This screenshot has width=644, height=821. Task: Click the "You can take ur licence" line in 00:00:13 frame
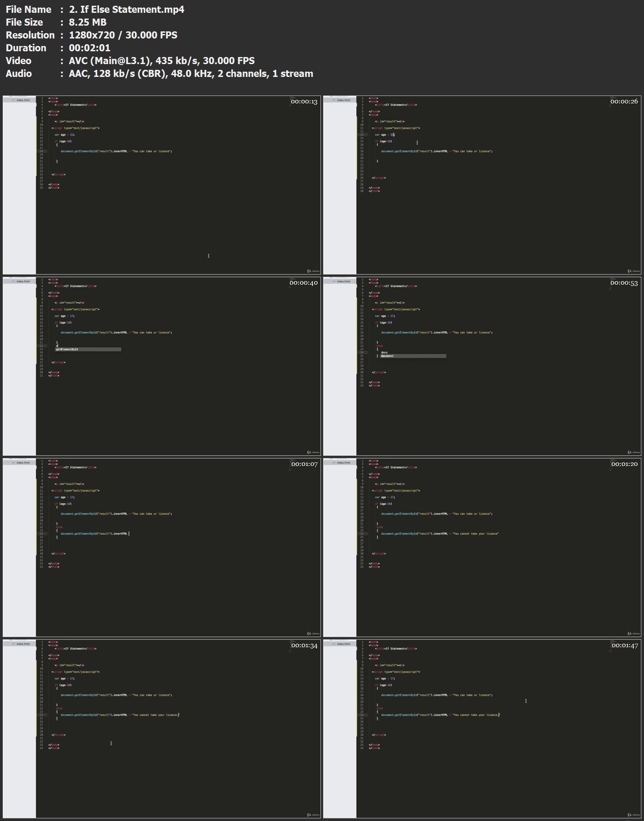point(116,151)
